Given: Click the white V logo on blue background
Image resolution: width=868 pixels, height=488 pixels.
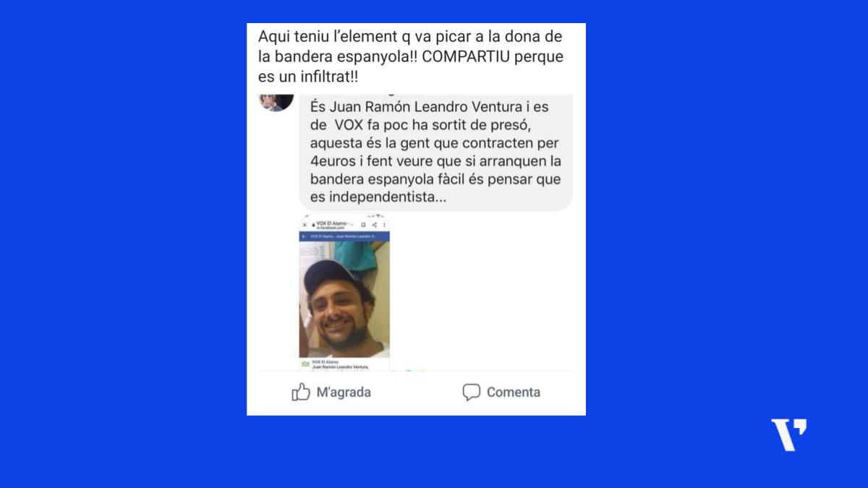Looking at the screenshot, I should point(788,435).
